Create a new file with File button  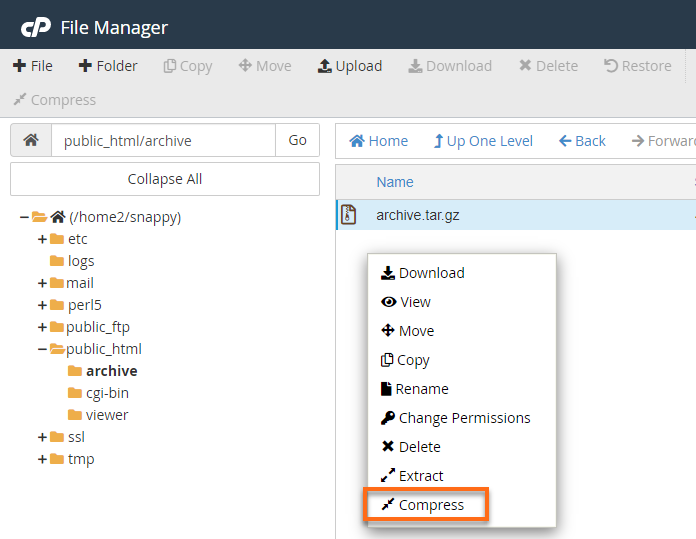click(33, 66)
